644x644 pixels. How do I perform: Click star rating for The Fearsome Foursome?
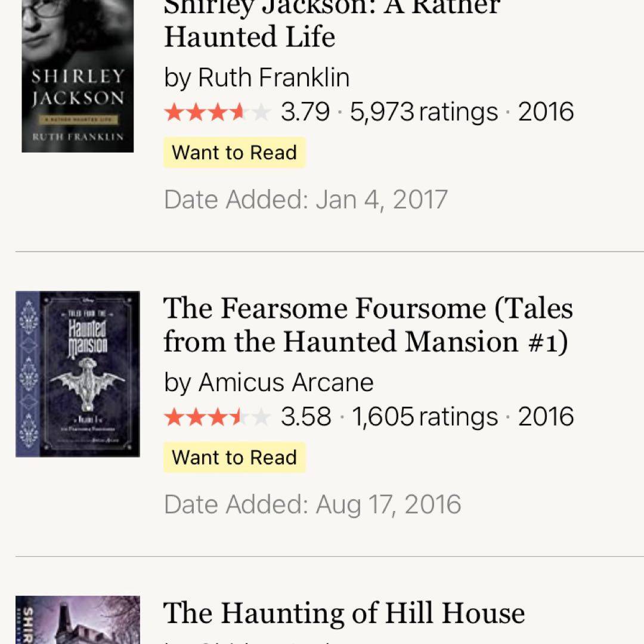pos(217,417)
